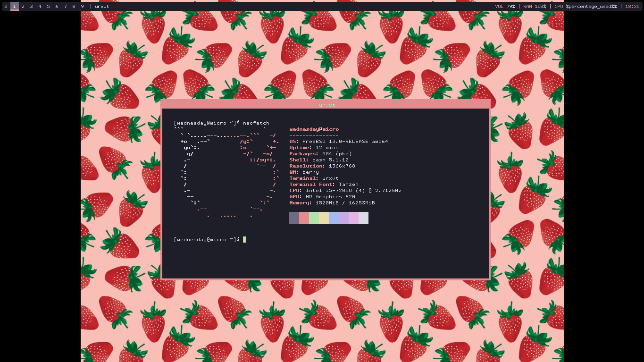Select the gray color block in neofetch
The width and height of the screenshot is (644, 362).
click(294, 218)
